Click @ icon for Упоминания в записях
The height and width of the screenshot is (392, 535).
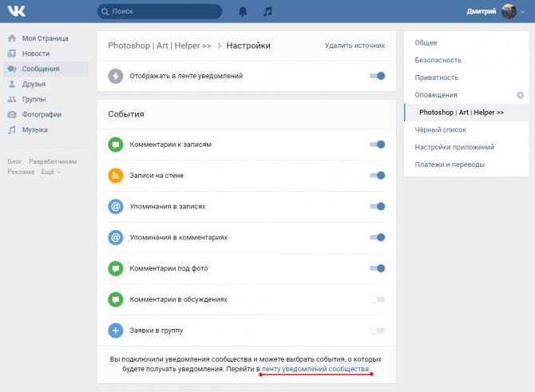click(x=116, y=207)
